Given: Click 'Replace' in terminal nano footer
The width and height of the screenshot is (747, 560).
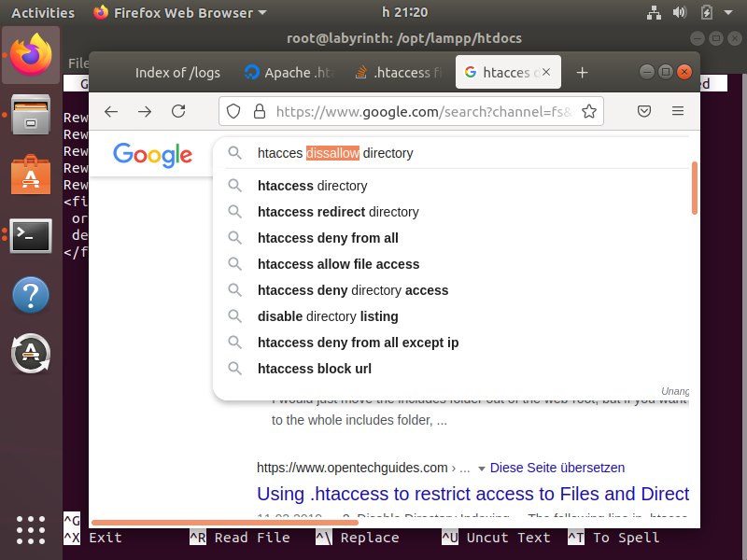Looking at the screenshot, I should pyautogui.click(x=370, y=538).
